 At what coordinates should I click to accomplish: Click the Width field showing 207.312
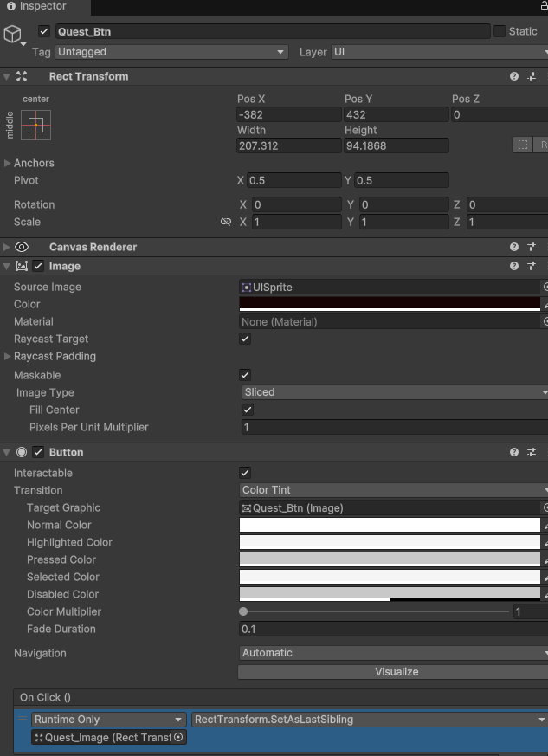288,145
